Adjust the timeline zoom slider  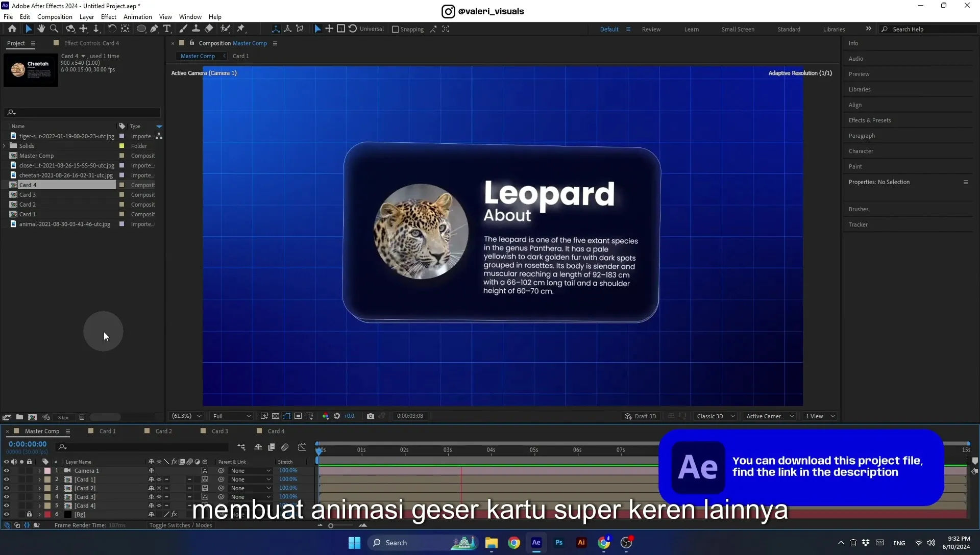331,526
